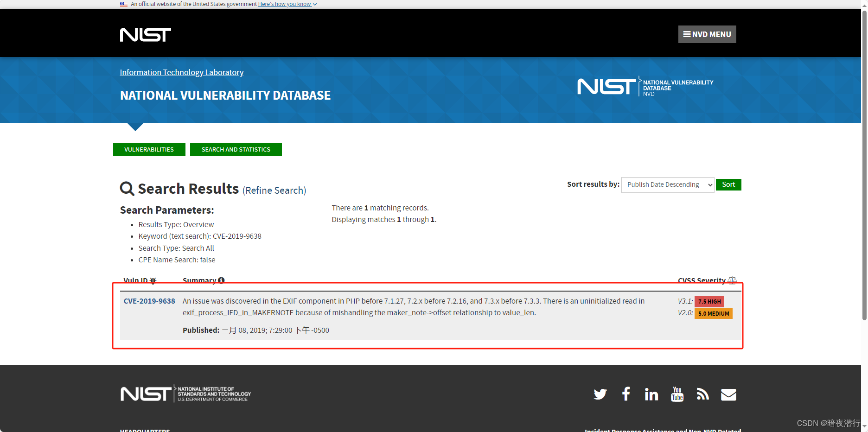This screenshot has height=432, width=868.
Task: Open the NIST LinkedIn icon
Action: tap(651, 394)
